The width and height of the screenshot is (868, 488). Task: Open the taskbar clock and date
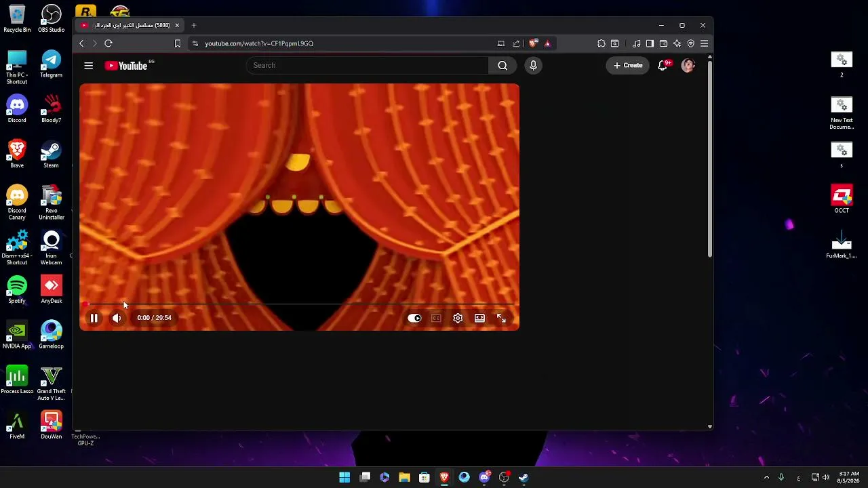(849, 477)
